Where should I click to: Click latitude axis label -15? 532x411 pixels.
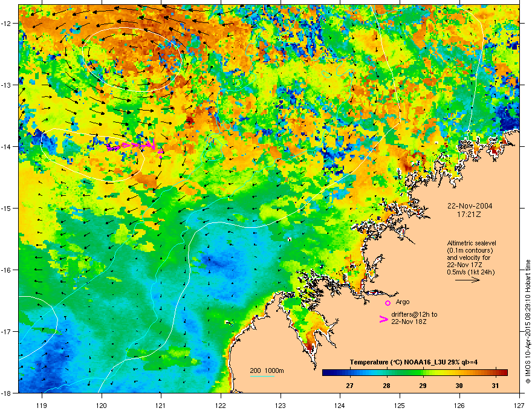pyautogui.click(x=6, y=208)
